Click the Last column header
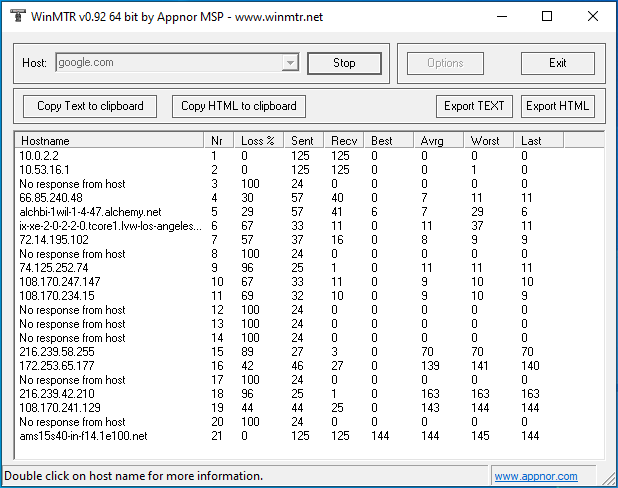This screenshot has height=488, width=618. click(x=539, y=141)
